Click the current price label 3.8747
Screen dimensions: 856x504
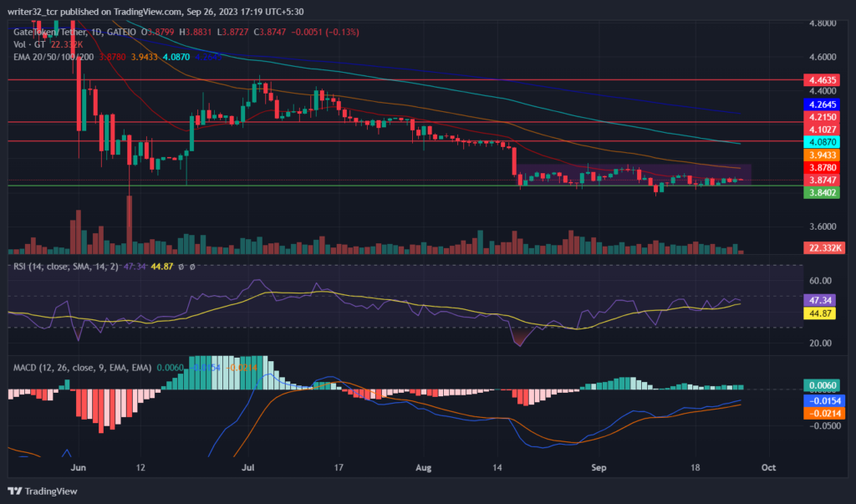coord(823,180)
